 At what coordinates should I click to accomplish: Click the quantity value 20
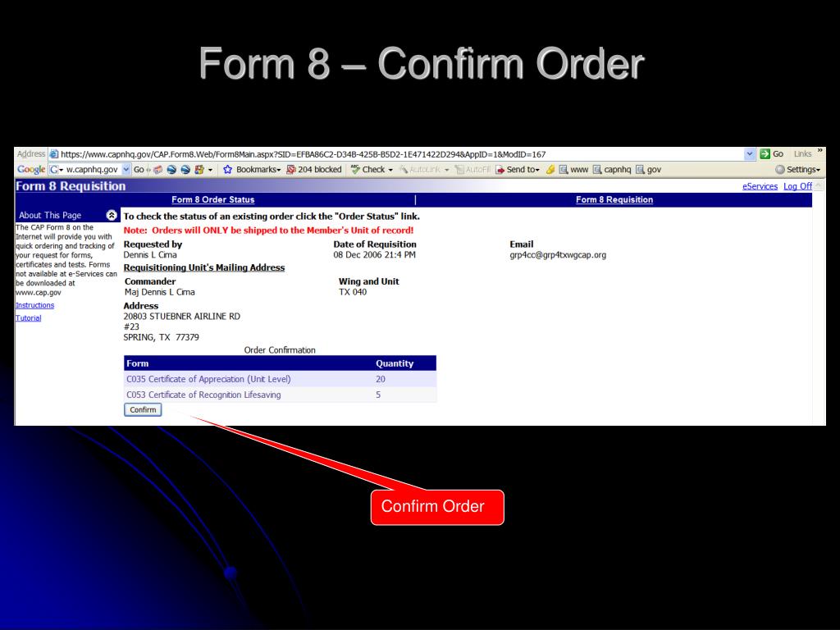381,379
